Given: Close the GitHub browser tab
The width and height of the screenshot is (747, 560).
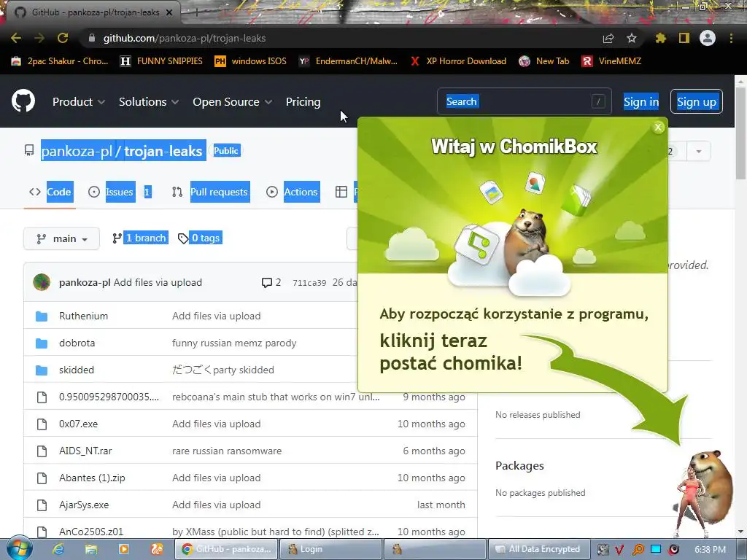Looking at the screenshot, I should (x=169, y=12).
